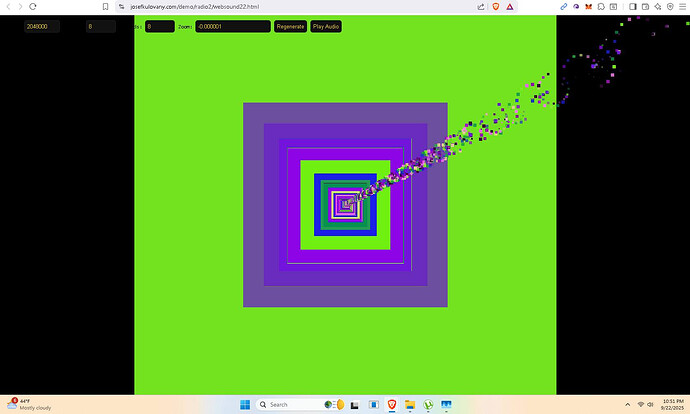Open the Brave browser from the taskbar
The height and width of the screenshot is (414, 690).
392,404
